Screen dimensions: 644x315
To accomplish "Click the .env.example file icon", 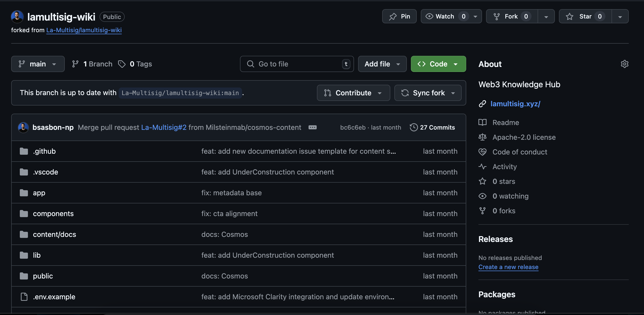I will click(x=24, y=297).
